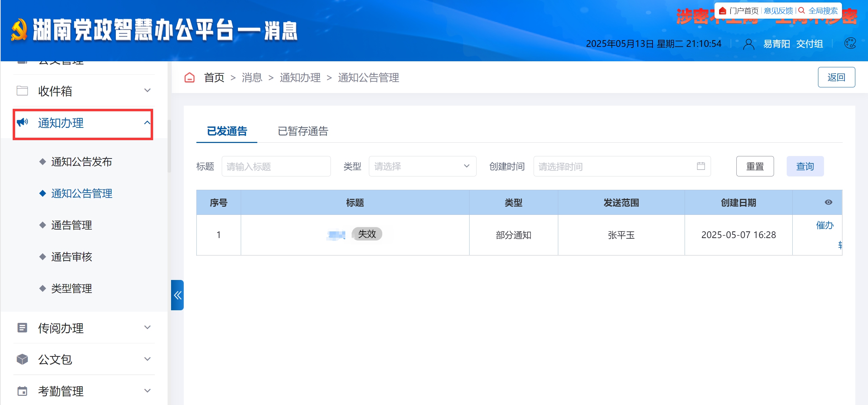Click the 考勤管理 calendar icon

[x=22, y=391]
